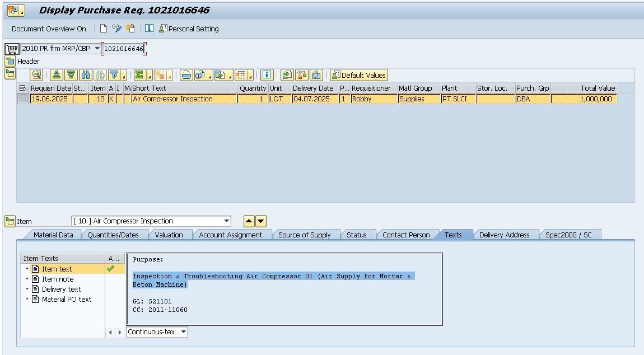Sort items in descending order
This screenshot has height=355, width=644.
coord(71,75)
